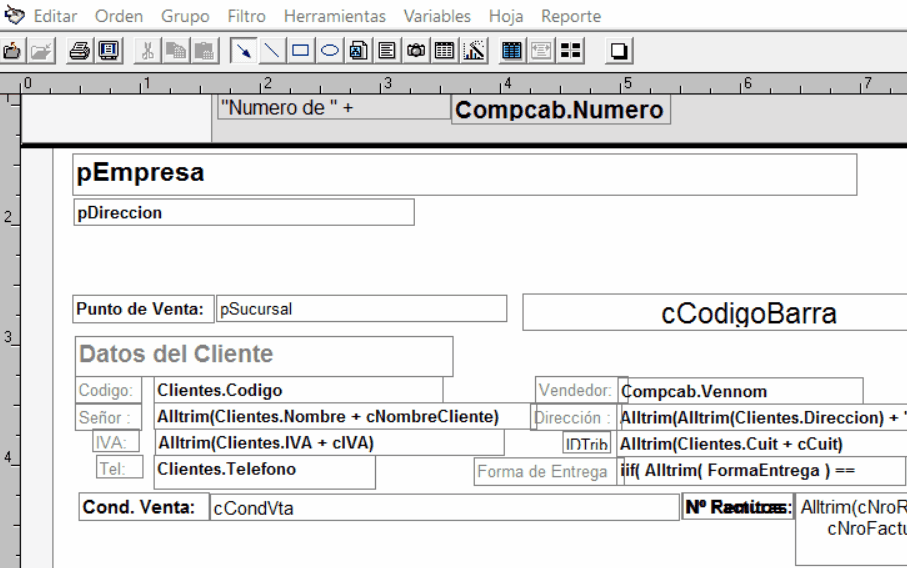Select the IDTrib label
Image resolution: width=907 pixels, height=568 pixels.
click(587, 444)
